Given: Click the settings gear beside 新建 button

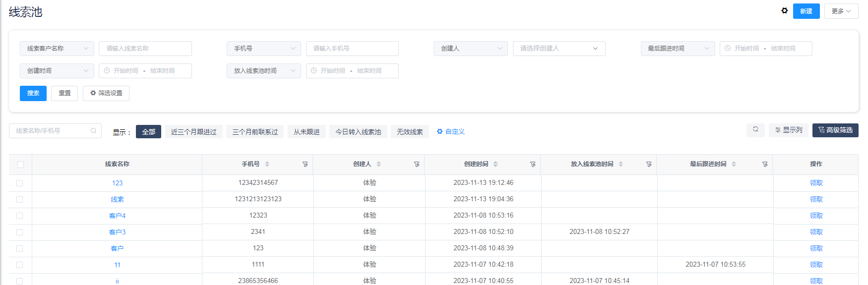Looking at the screenshot, I should pyautogui.click(x=784, y=11).
